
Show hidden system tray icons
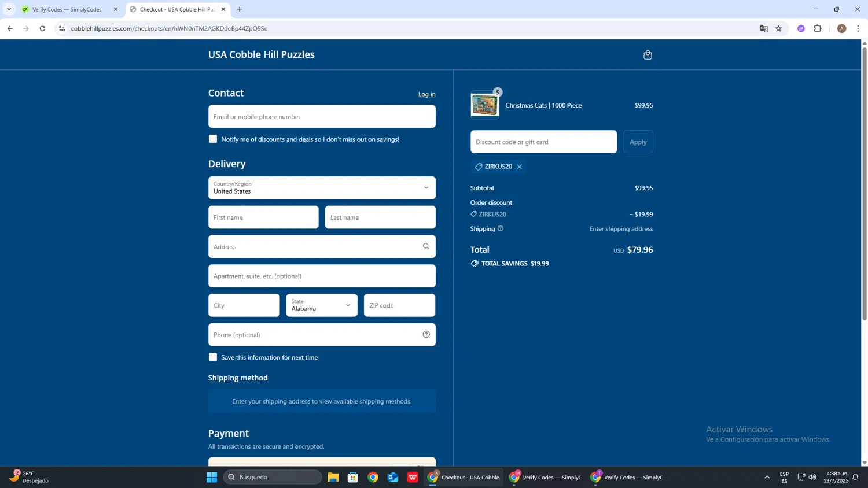(x=767, y=477)
